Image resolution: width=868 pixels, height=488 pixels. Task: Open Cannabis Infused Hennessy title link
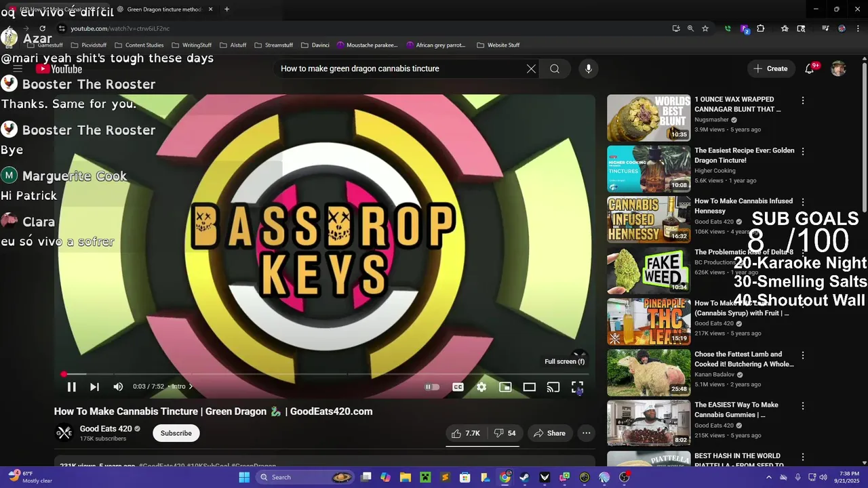[x=743, y=206]
